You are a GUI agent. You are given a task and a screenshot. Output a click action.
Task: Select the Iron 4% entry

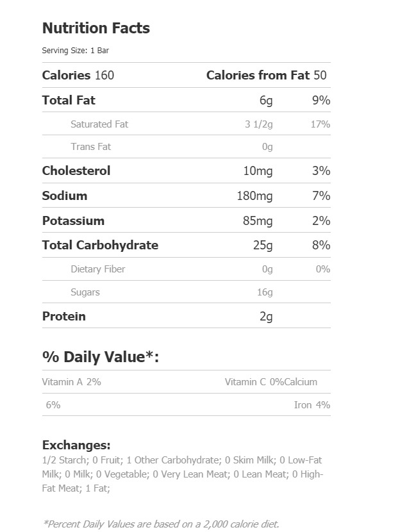[312, 404]
